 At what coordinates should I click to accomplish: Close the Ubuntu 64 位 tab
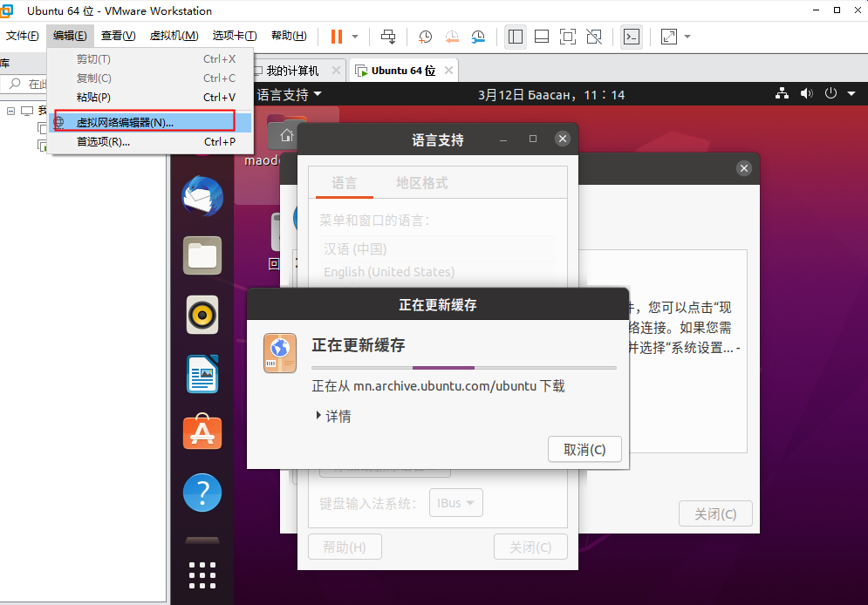pos(449,71)
